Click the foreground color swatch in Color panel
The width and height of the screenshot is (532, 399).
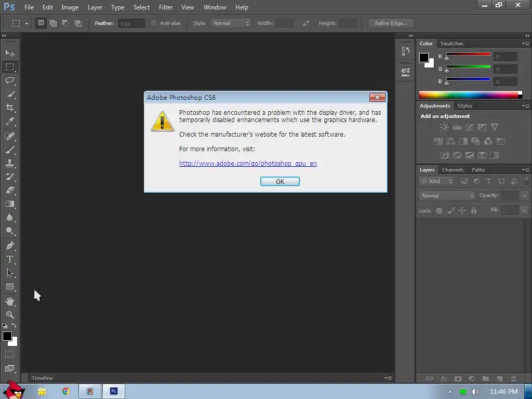click(424, 58)
